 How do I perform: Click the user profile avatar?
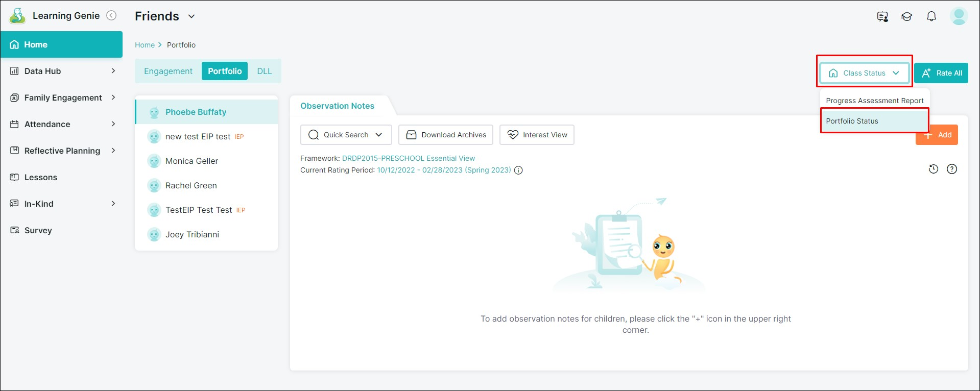click(959, 16)
